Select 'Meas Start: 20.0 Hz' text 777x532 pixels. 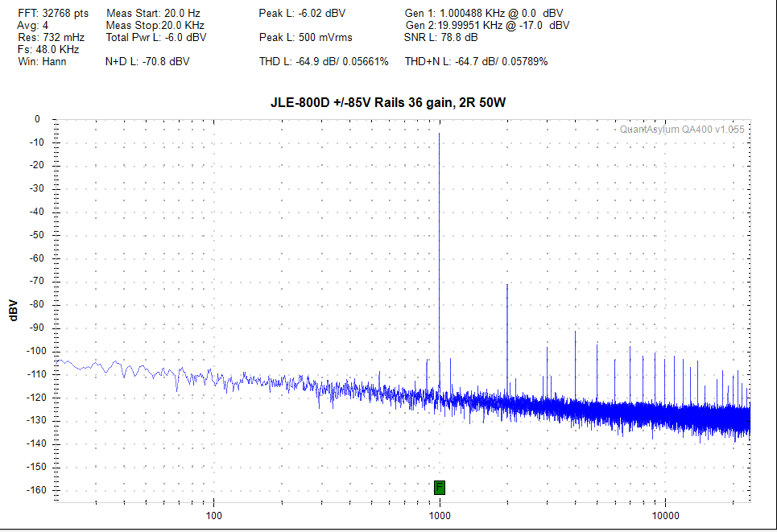click(x=153, y=14)
